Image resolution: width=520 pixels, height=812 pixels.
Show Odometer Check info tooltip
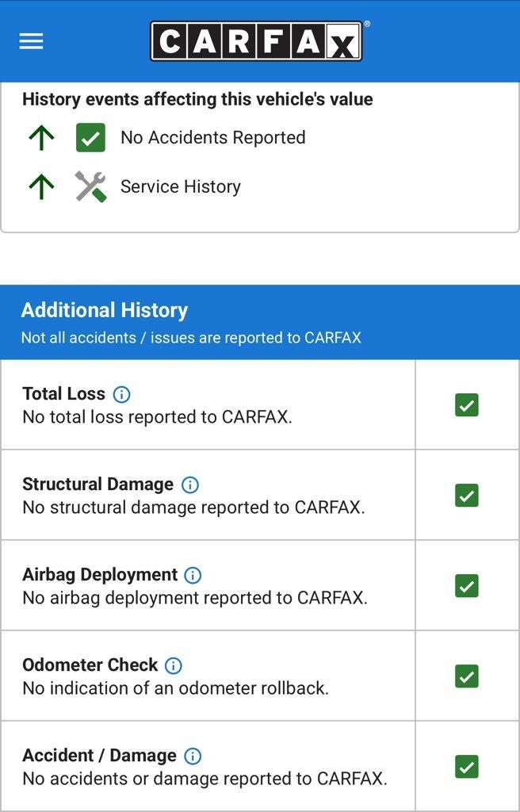click(173, 665)
